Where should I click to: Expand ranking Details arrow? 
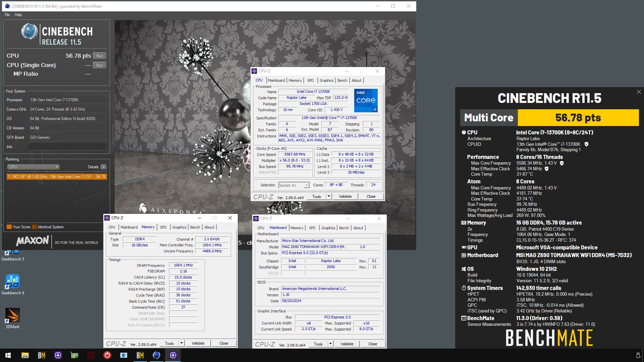tap(104, 167)
